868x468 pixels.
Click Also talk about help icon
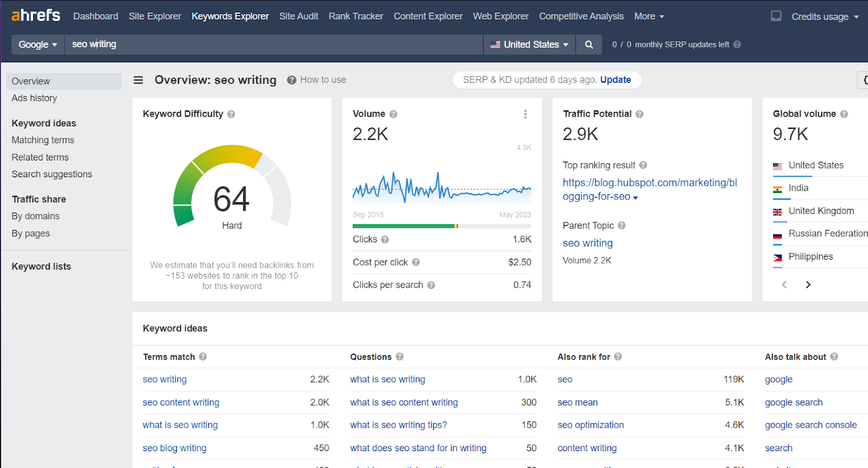coord(834,357)
